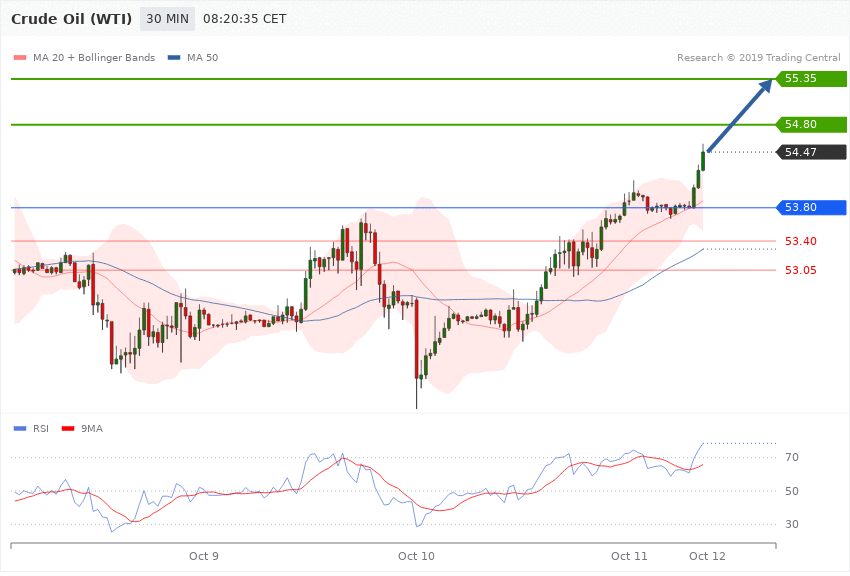Screen dimensions: 850x576
Task: Click the Research © 2019 Trading Central credit
Action: [758, 58]
